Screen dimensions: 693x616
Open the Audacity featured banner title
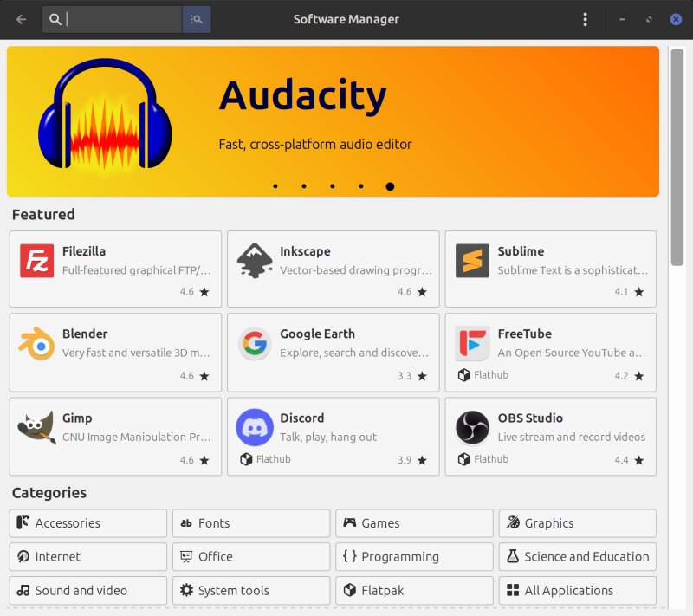tap(303, 95)
